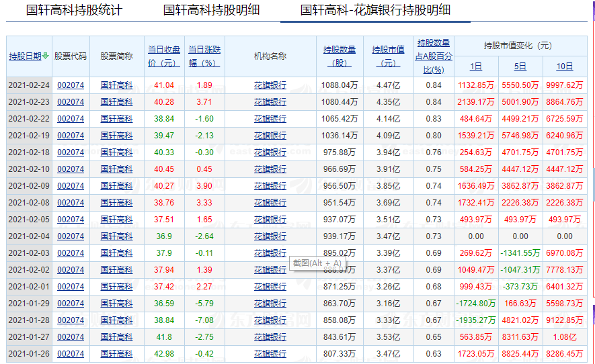Viewport: 595px width, 364px height.
Task: Open stock code 002074 in 2021-01-28 row
Action: click(x=71, y=320)
